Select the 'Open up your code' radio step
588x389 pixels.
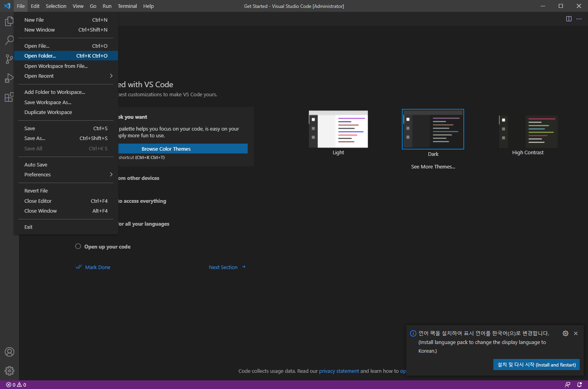coord(78,246)
